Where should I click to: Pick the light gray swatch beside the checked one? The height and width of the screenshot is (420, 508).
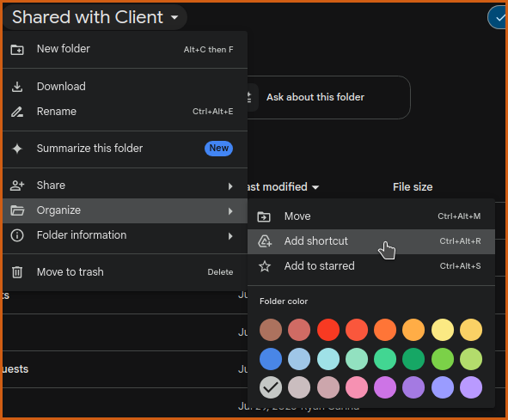[x=299, y=387]
